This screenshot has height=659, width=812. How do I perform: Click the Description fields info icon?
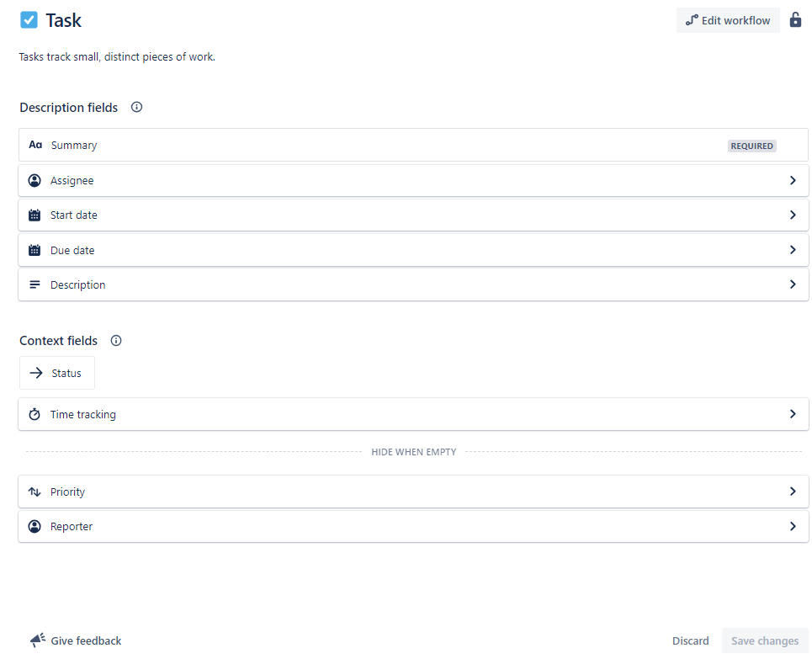pyautogui.click(x=137, y=107)
